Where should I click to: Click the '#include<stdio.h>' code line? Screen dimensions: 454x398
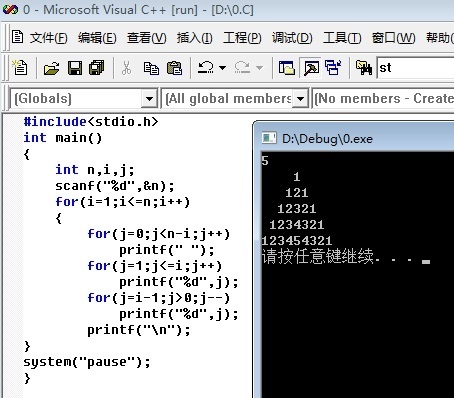pos(91,122)
